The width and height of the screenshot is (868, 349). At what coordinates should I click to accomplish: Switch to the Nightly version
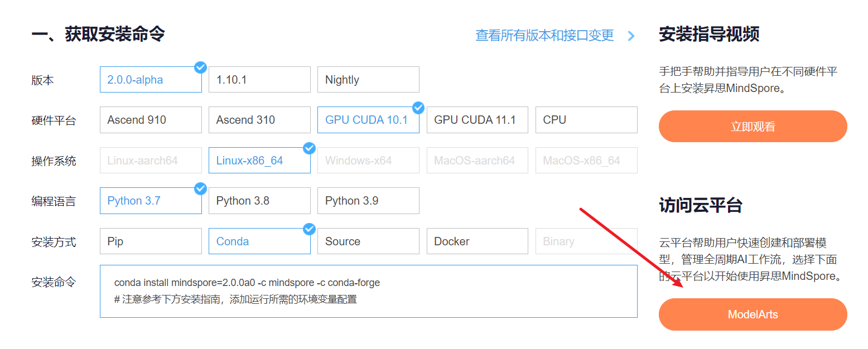click(368, 80)
